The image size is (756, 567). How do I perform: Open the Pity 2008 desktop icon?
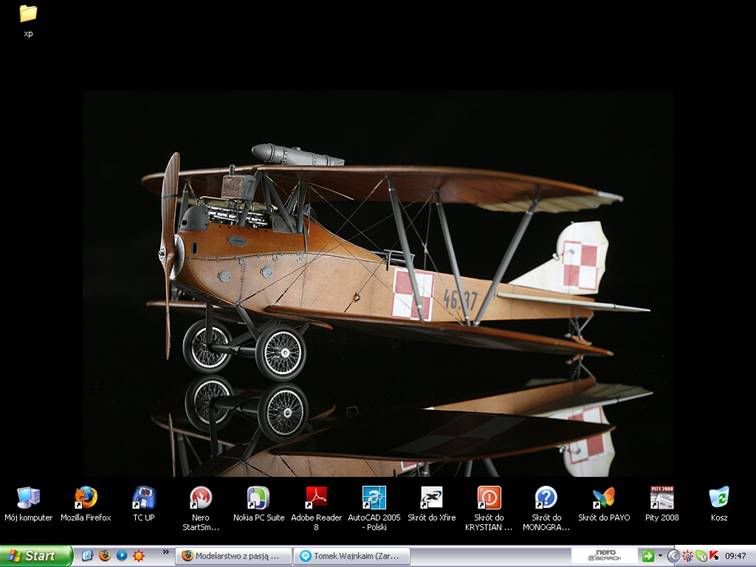661,497
